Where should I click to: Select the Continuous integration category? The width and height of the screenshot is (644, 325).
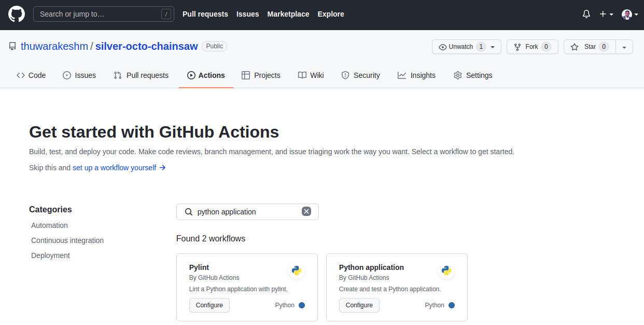coord(67,240)
